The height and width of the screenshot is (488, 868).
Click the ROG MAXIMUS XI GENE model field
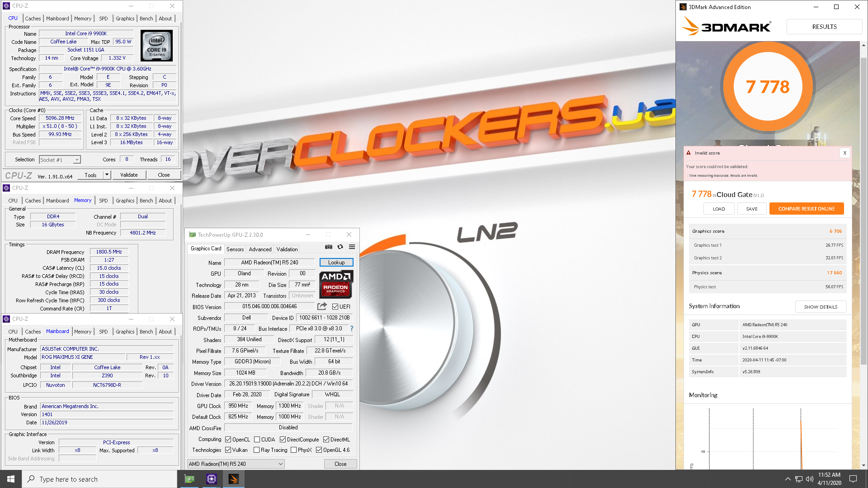tap(83, 357)
